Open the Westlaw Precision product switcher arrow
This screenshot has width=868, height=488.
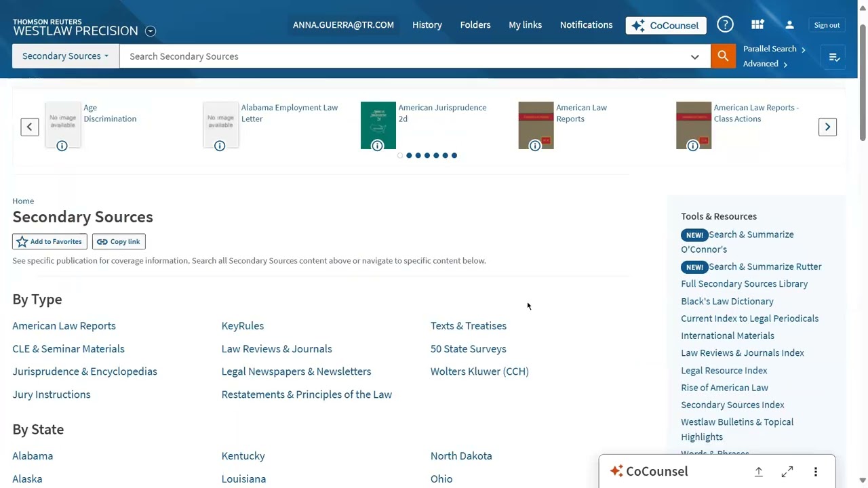point(151,30)
